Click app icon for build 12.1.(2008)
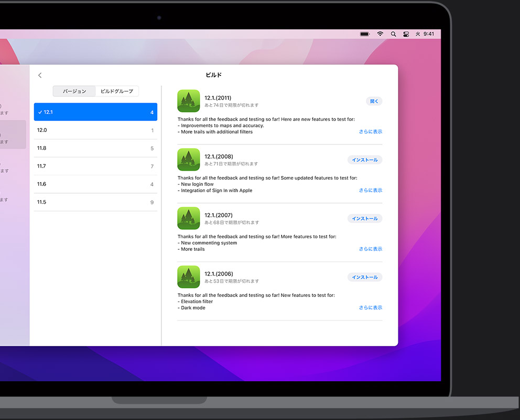The image size is (520, 420). click(189, 160)
